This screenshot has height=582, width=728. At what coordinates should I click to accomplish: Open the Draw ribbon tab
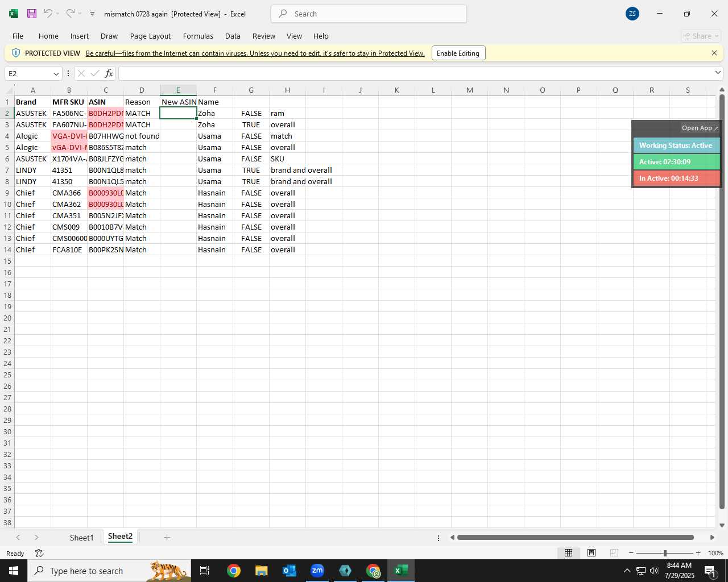click(109, 36)
